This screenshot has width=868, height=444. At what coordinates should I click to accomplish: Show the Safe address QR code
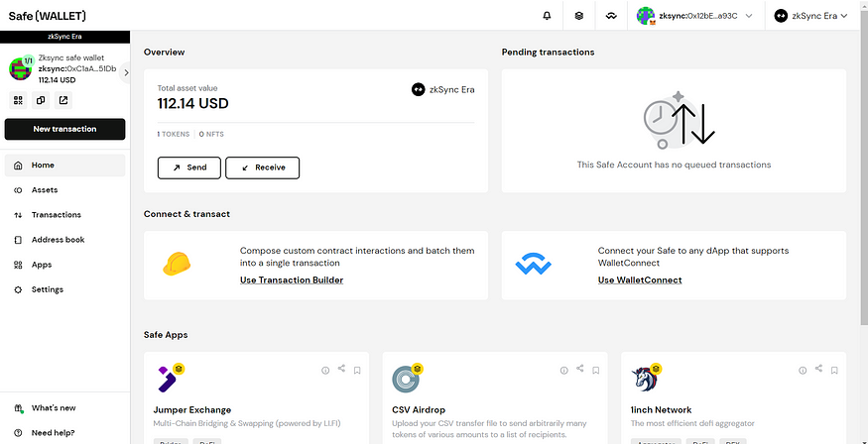[18, 100]
